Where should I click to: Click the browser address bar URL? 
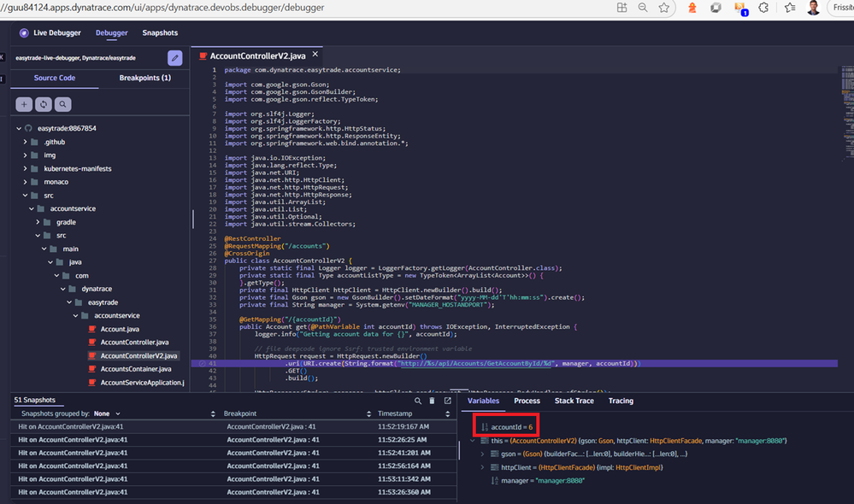[x=163, y=8]
